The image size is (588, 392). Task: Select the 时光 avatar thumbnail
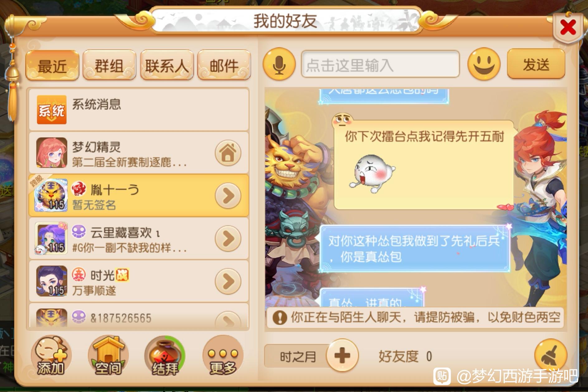pos(52,281)
